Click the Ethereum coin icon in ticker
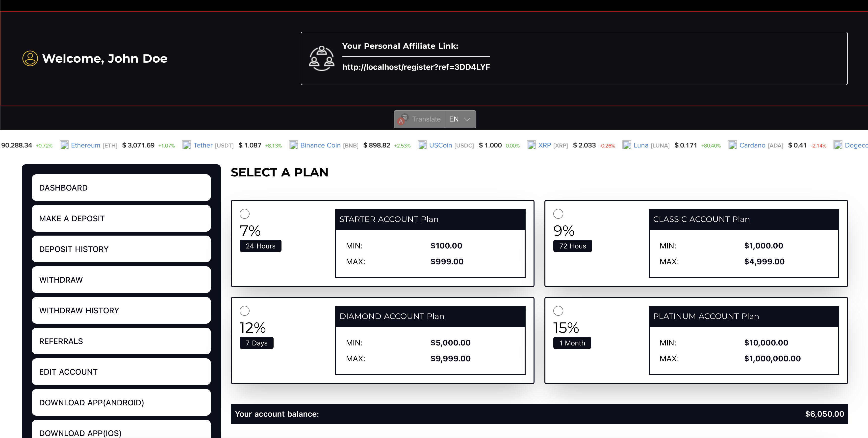This screenshot has height=438, width=868. [64, 145]
